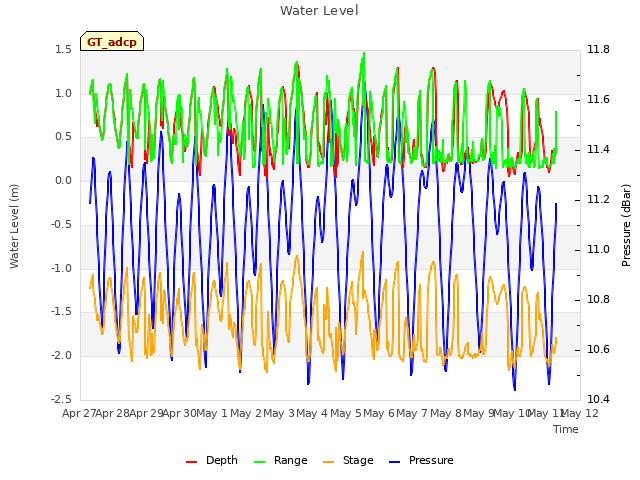Click the red Depth legend color marker
This screenshot has width=640, height=480.
(x=191, y=462)
